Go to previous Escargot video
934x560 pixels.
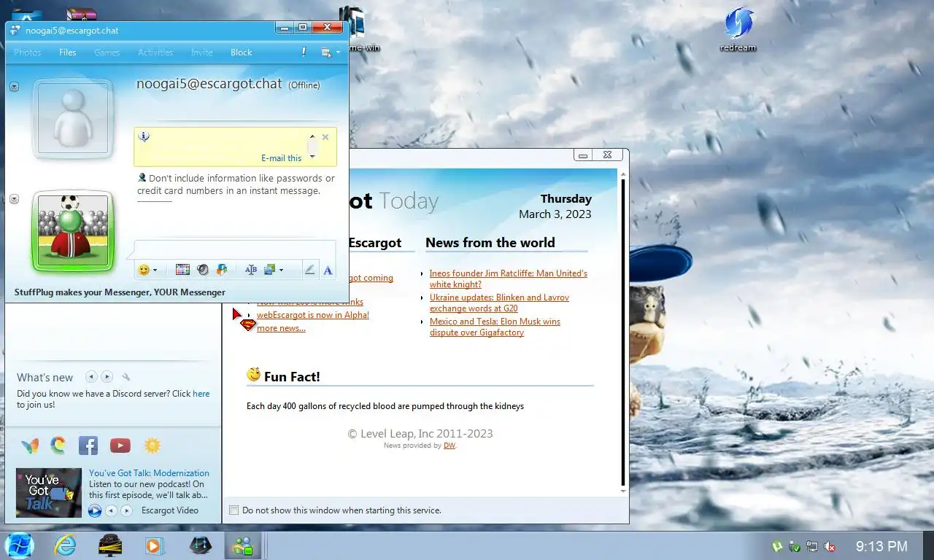111,510
